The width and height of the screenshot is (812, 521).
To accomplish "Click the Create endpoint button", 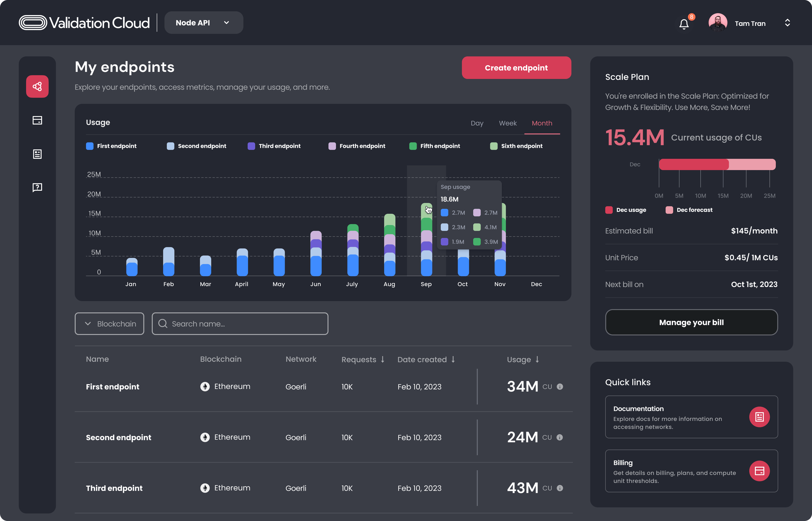I will [516, 68].
